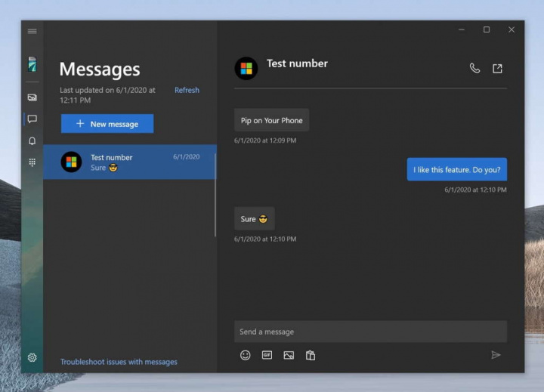Open the Notifications bell section

[x=32, y=141]
